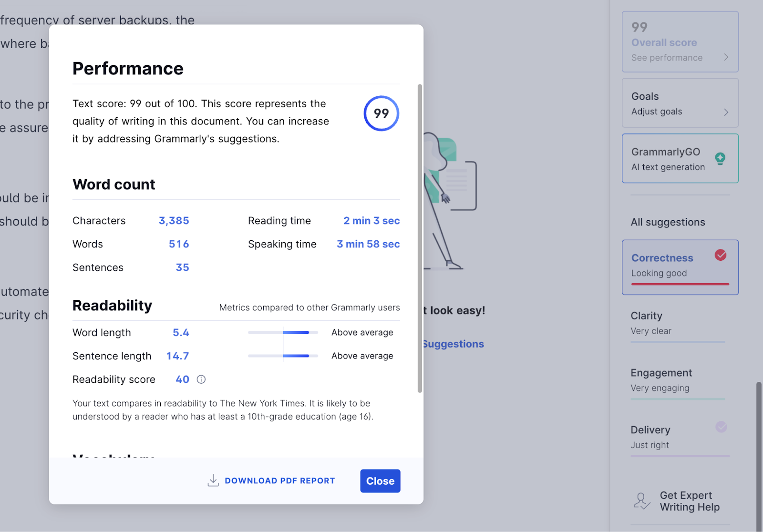This screenshot has width=763, height=532.
Task: Close the Performance dialog
Action: [x=380, y=481]
